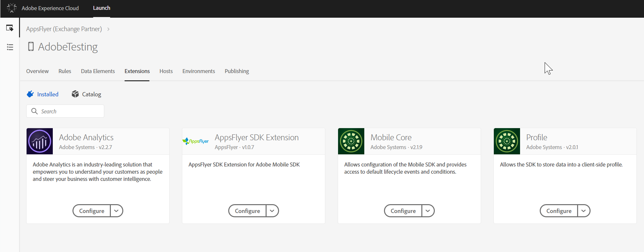This screenshot has width=644, height=252.
Task: Switch to the Data Elements tab
Action: (x=98, y=71)
